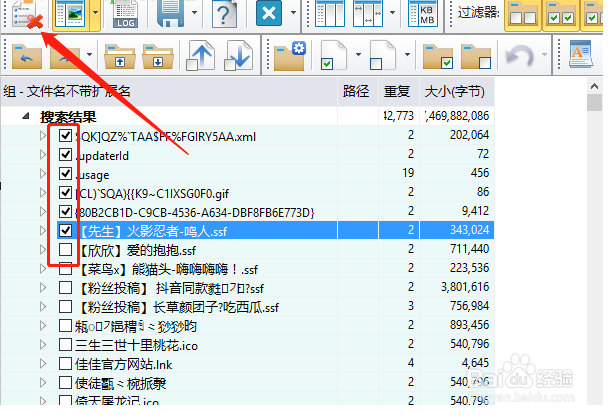Click the columns layout icon
This screenshot has width=608, height=419.
click(330, 14)
